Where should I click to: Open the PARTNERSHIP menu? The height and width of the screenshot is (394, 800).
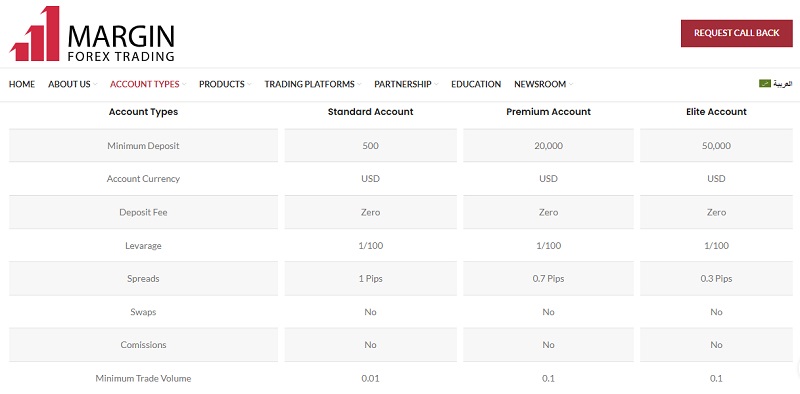click(x=403, y=84)
